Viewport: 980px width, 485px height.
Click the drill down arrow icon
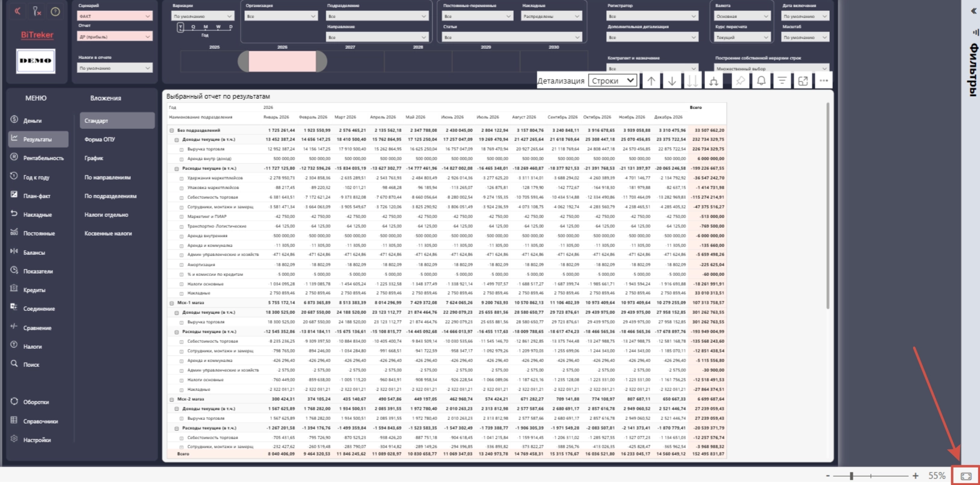point(672,81)
